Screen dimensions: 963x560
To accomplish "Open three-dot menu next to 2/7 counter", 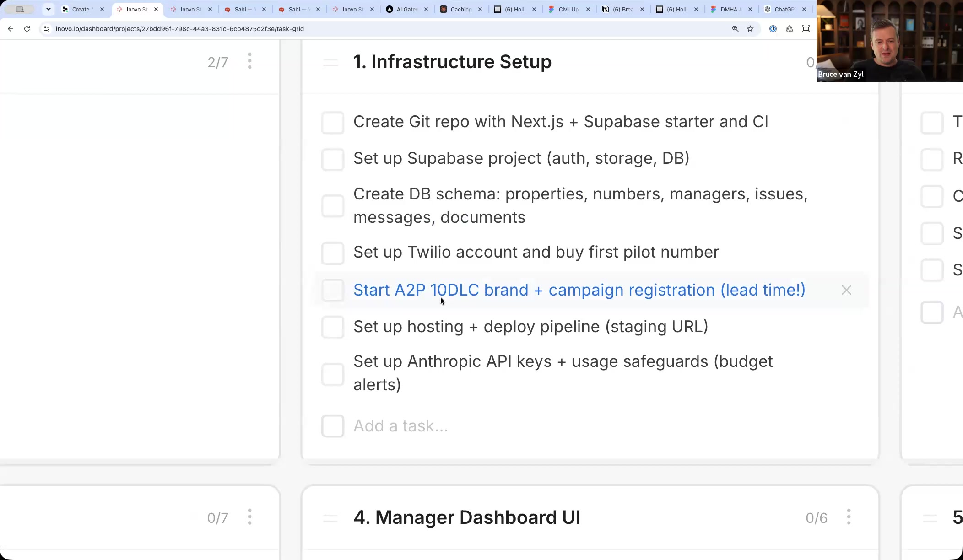I will point(249,61).
